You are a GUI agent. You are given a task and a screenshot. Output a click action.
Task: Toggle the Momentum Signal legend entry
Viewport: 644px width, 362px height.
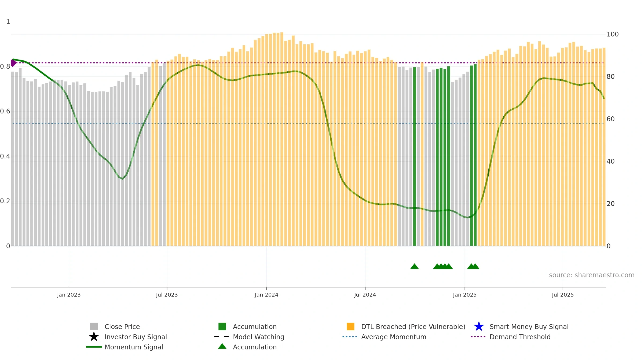134,347
